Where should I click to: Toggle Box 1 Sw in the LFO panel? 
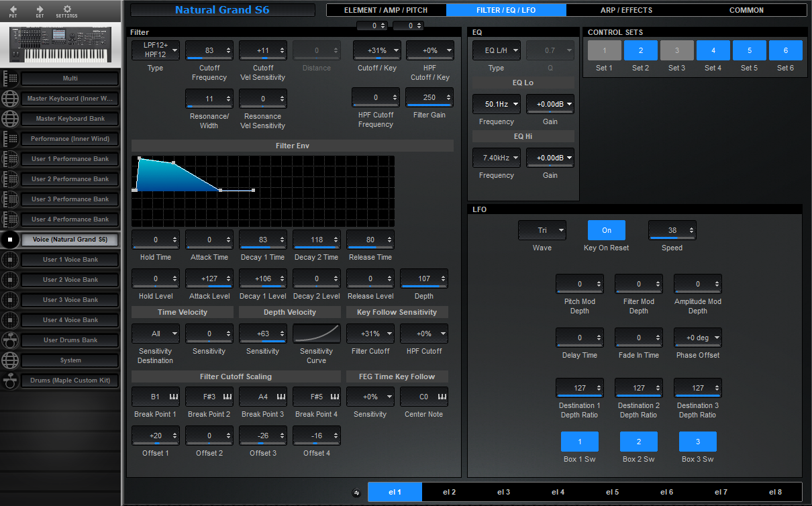point(579,442)
